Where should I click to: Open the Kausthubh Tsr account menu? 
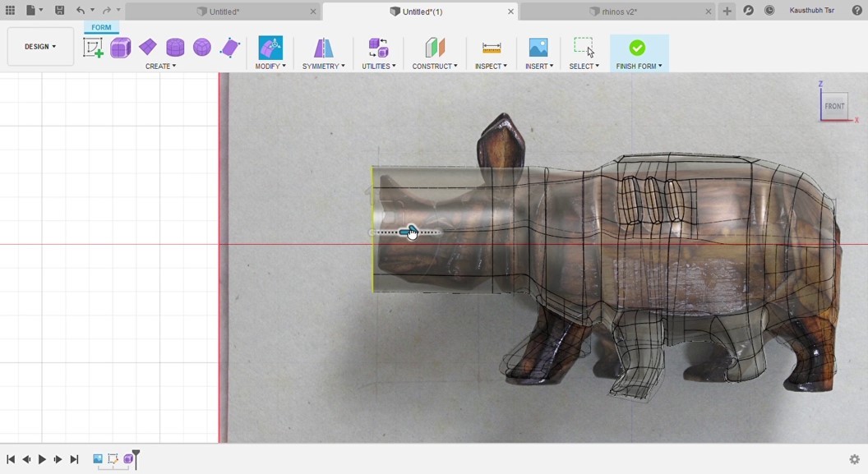[811, 11]
